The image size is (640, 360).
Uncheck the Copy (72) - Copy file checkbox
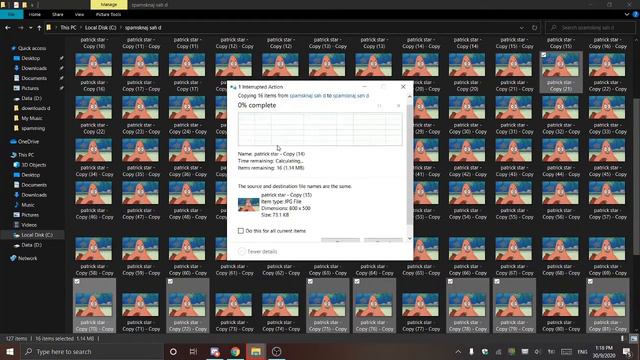tap(170, 282)
